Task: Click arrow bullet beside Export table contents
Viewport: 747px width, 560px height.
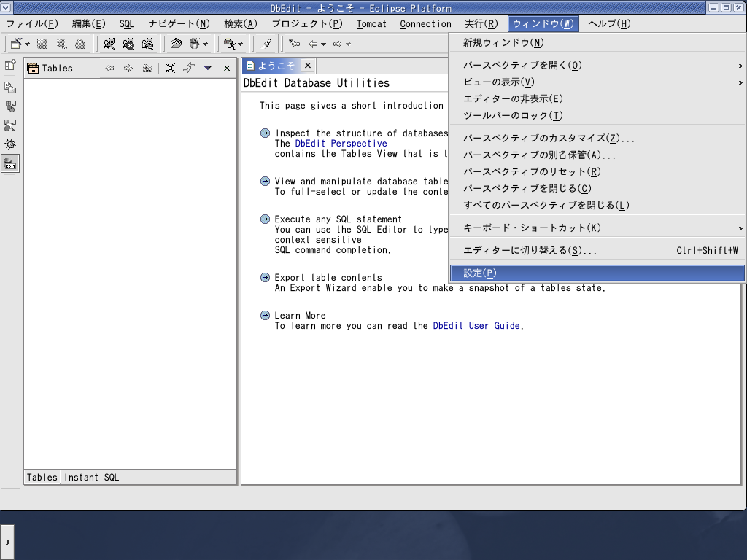Action: [266, 277]
